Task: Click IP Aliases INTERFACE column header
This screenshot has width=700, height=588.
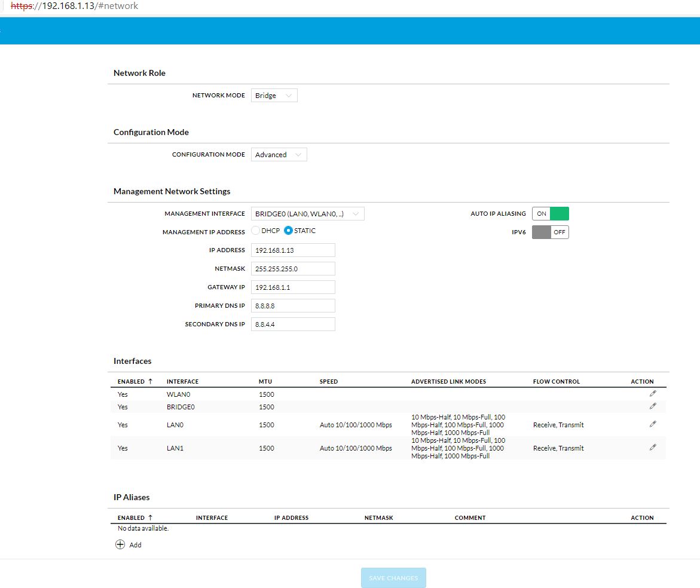Action: [x=212, y=517]
